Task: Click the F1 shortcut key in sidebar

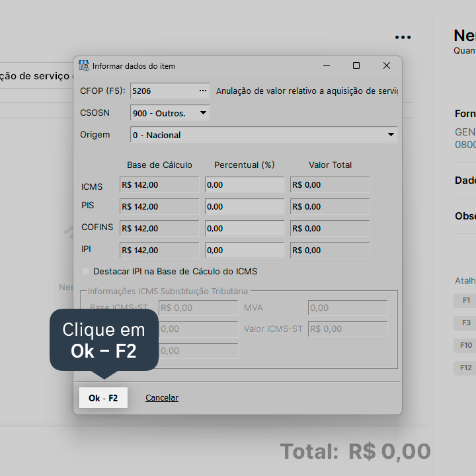Action: [x=466, y=301]
